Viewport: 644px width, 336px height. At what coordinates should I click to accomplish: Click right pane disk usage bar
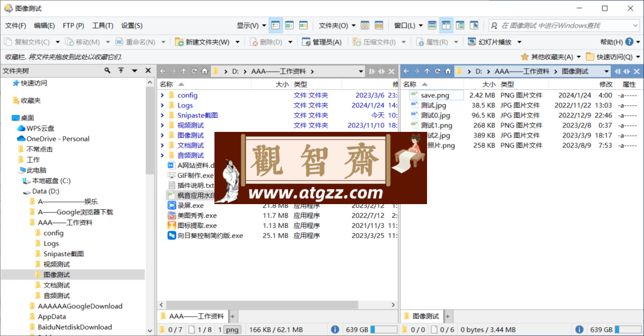[x=628, y=330]
